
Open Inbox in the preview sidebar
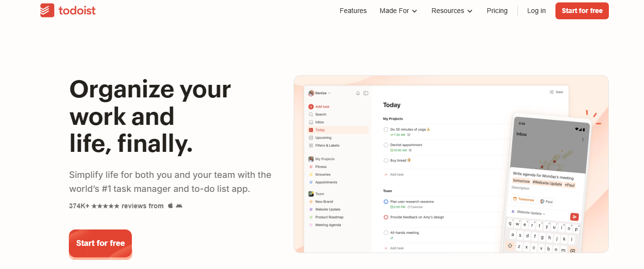tap(317, 122)
